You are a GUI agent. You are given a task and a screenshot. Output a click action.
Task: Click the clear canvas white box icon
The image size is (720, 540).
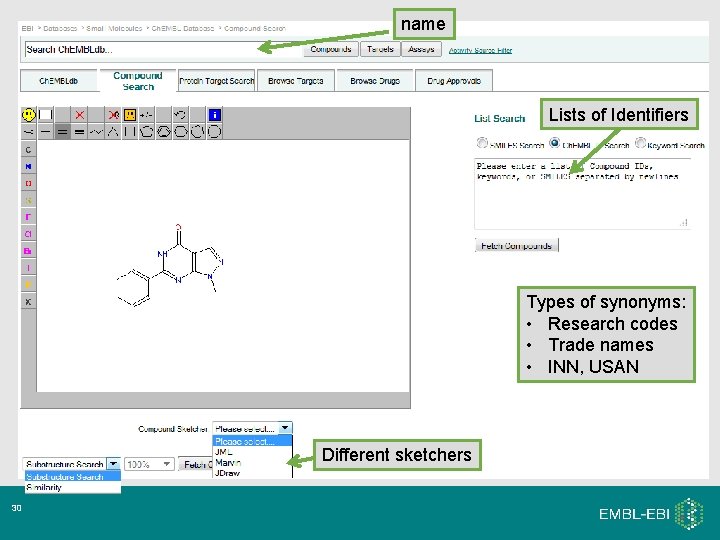[45, 114]
